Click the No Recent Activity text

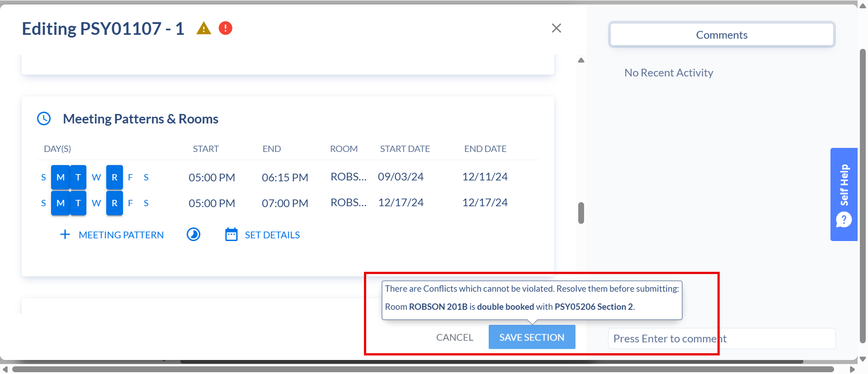point(669,73)
